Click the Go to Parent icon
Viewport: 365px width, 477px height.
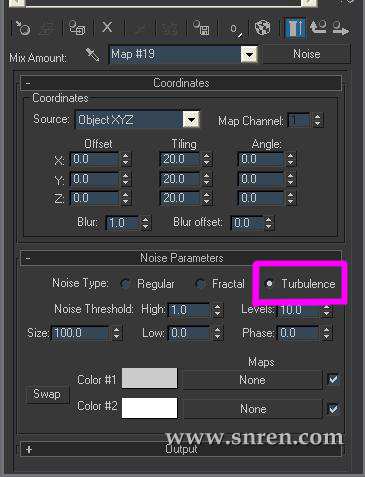pos(318,28)
